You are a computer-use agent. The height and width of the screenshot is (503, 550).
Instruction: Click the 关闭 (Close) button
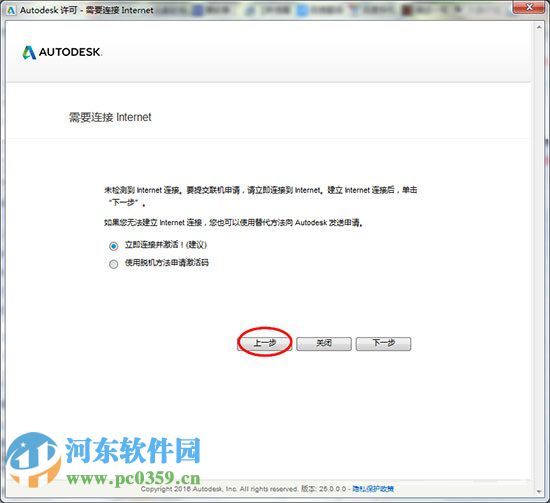[x=324, y=343]
